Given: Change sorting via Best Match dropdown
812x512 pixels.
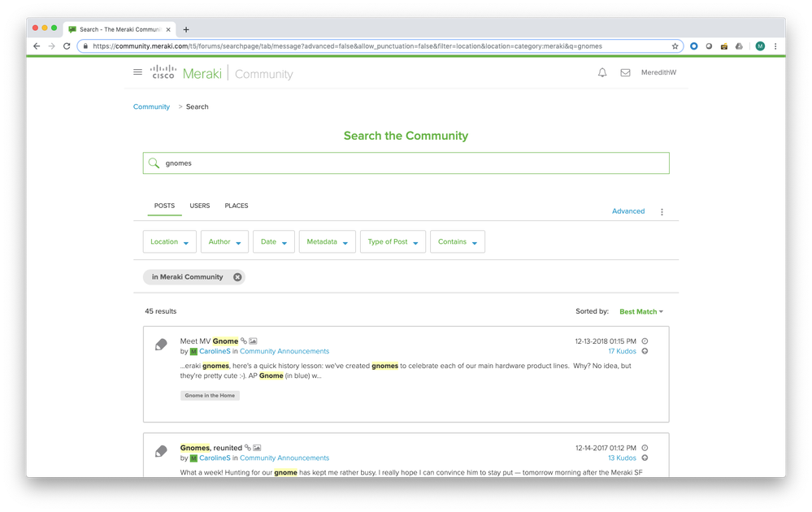Looking at the screenshot, I should [x=640, y=312].
